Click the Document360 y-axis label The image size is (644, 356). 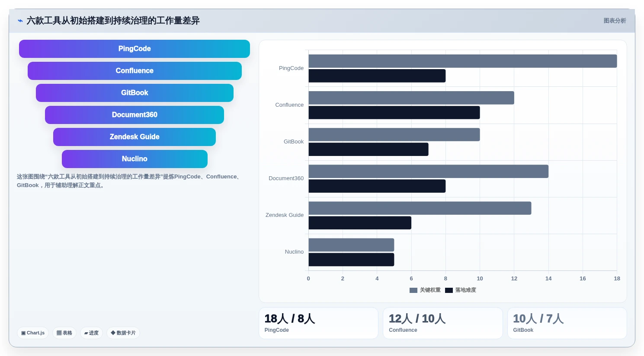286,178
